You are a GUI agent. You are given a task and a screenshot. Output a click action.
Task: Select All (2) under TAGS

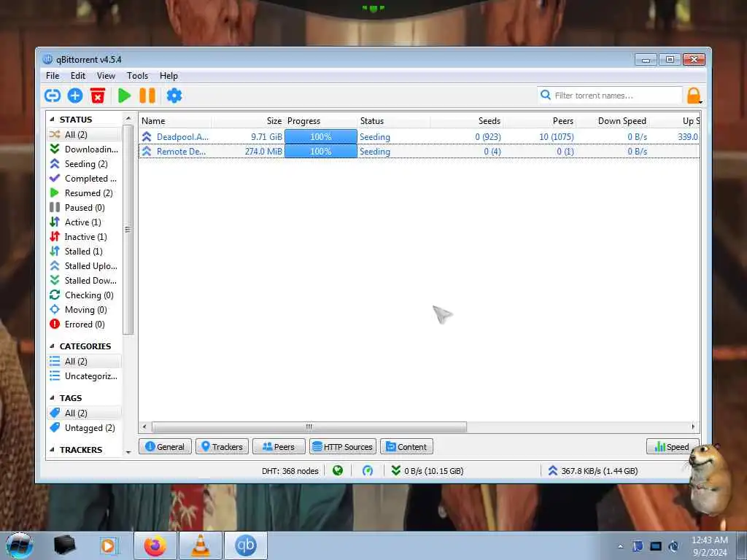pos(85,413)
